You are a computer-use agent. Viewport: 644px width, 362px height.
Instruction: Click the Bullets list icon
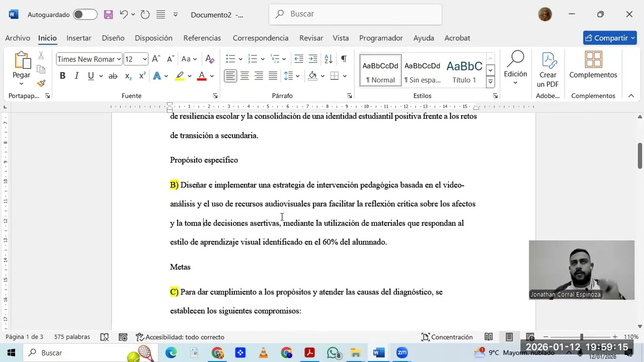click(230, 59)
